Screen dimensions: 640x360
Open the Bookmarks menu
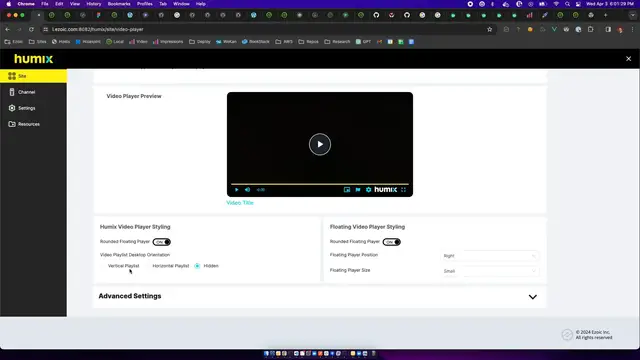point(119,4)
